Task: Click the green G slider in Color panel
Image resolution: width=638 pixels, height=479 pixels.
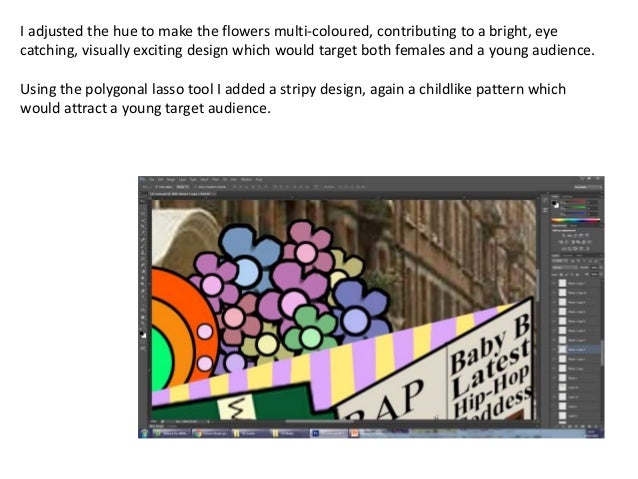Action: (575, 207)
